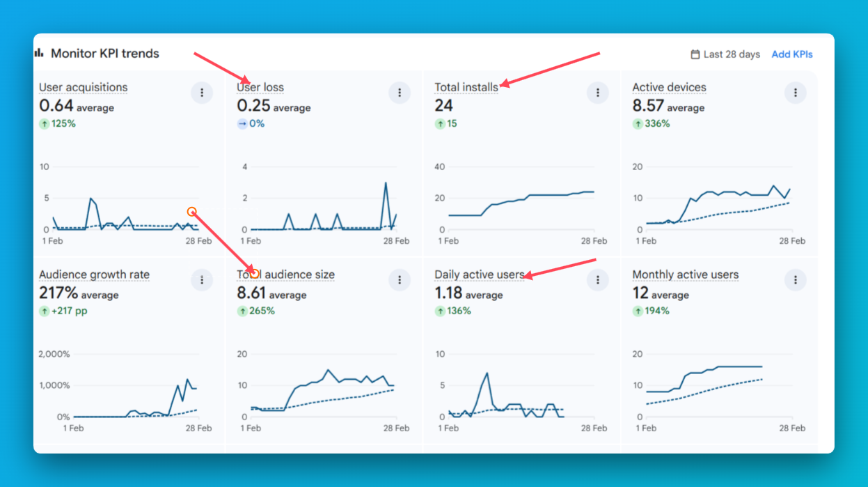Open the Total installs more options menu

click(597, 93)
